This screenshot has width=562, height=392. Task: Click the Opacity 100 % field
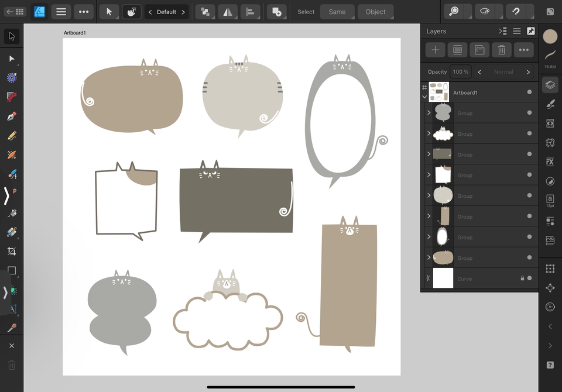pyautogui.click(x=460, y=71)
